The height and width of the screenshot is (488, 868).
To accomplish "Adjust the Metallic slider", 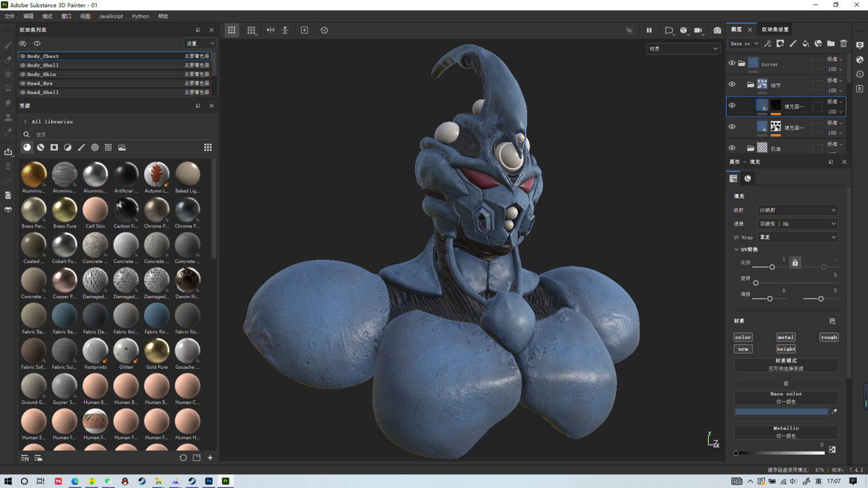I will pyautogui.click(x=780, y=453).
